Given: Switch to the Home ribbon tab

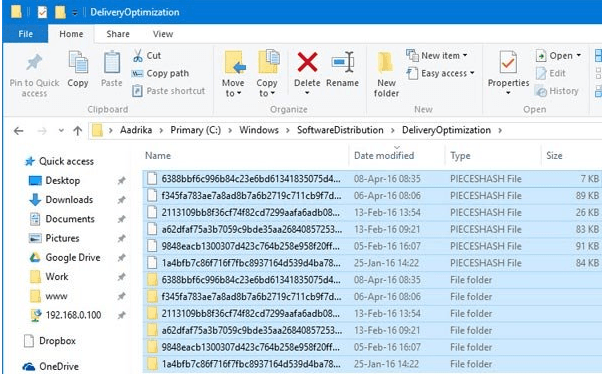Looking at the screenshot, I should click(x=71, y=34).
